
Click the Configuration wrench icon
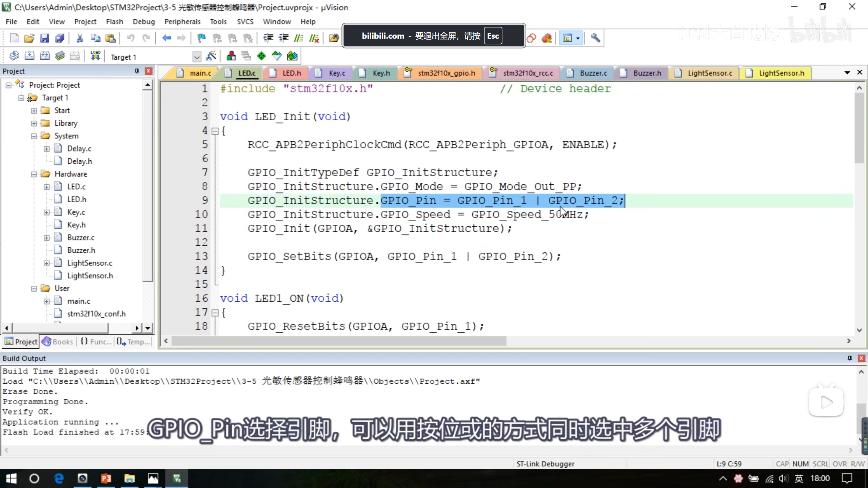pos(595,38)
